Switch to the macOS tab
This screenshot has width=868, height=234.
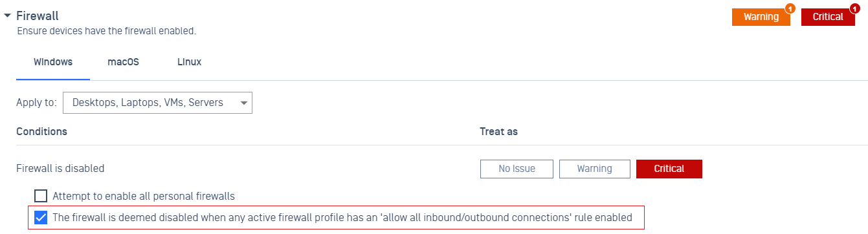[123, 63]
